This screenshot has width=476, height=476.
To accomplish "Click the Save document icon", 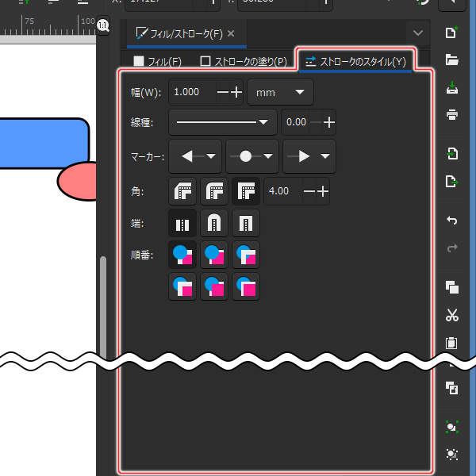I will 452,87.
